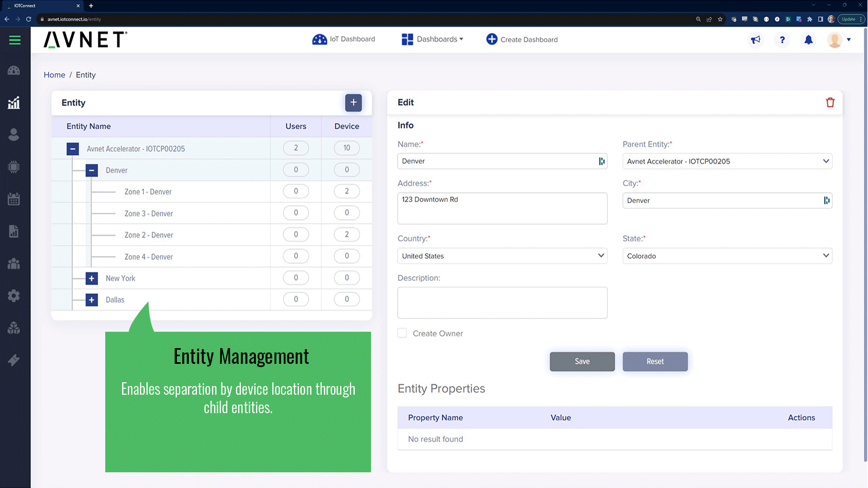Click the sidebar calendar icon
The width and height of the screenshot is (868, 488).
[14, 199]
